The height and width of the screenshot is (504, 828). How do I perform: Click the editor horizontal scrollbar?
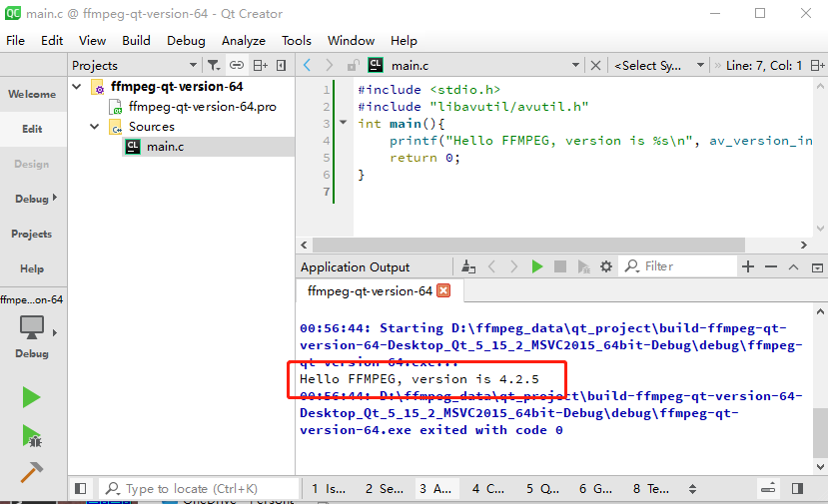pos(528,245)
